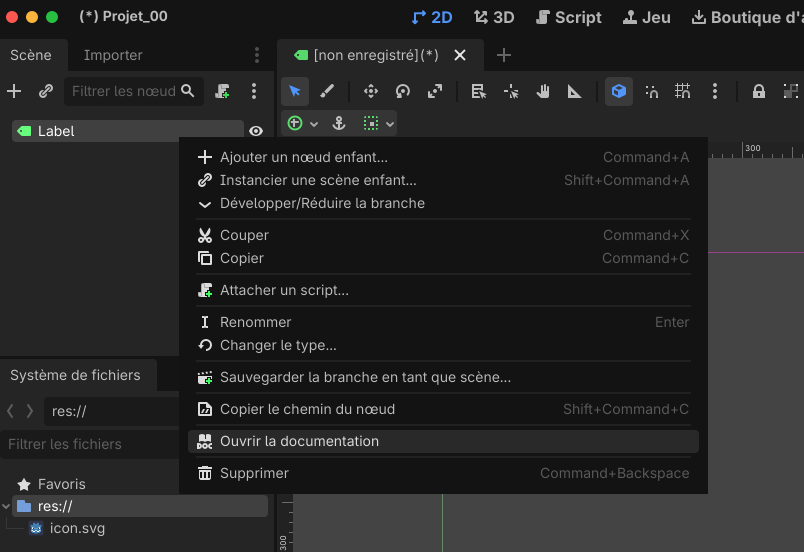Click the Filtrer les fichiers field
Screen dimensions: 804x552
click(x=90, y=444)
